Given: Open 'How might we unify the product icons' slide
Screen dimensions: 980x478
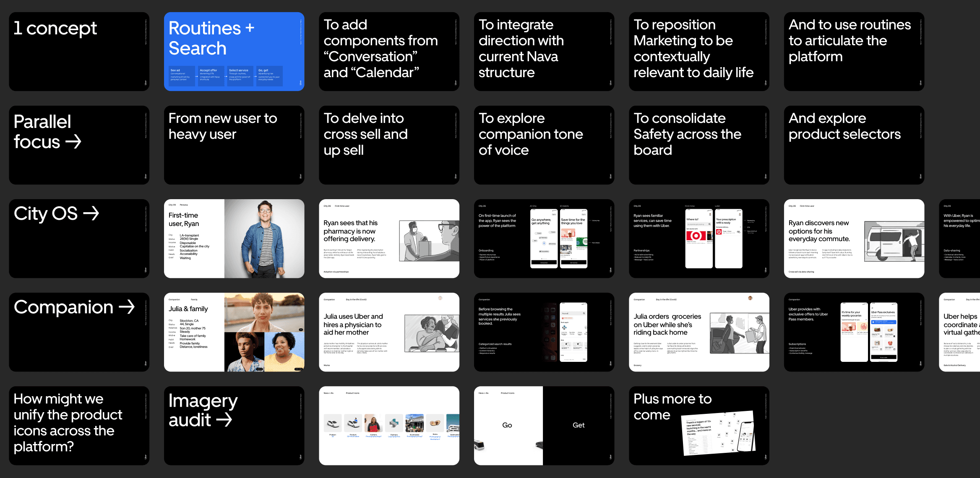Looking at the screenshot, I should [79, 426].
